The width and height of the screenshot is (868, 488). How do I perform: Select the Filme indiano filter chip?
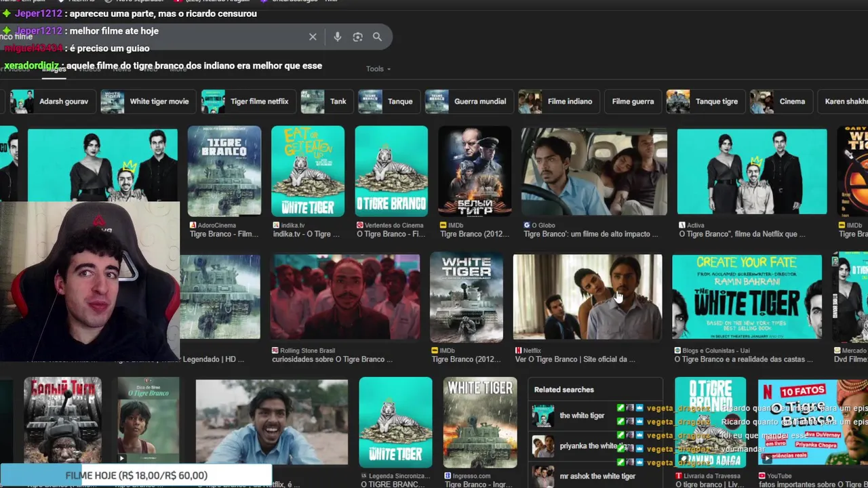pyautogui.click(x=558, y=102)
